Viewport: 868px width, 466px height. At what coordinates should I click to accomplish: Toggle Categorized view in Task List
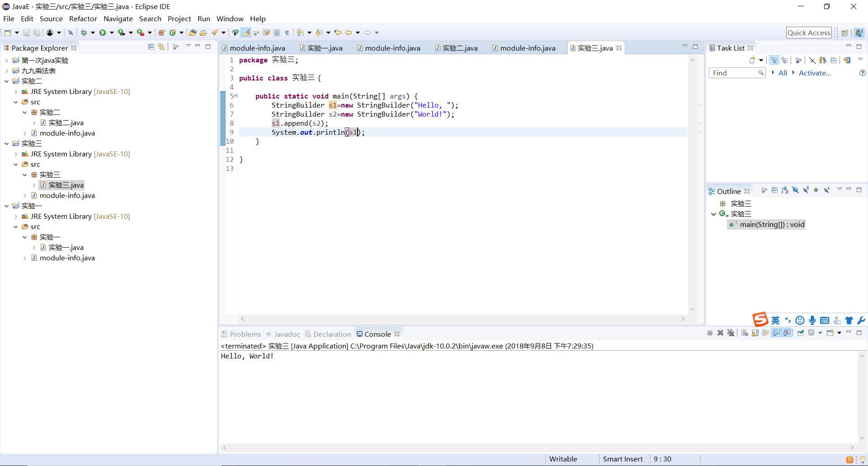tap(774, 60)
